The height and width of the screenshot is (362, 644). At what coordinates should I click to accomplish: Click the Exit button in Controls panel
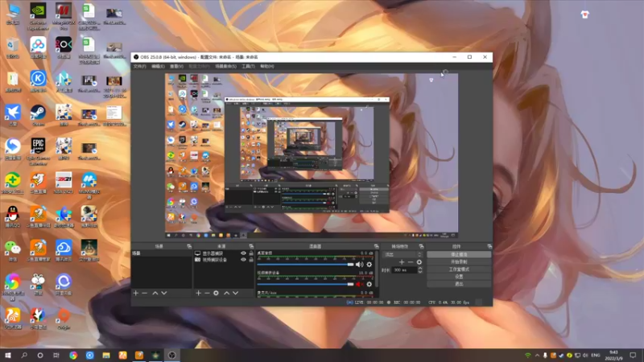pos(459,284)
